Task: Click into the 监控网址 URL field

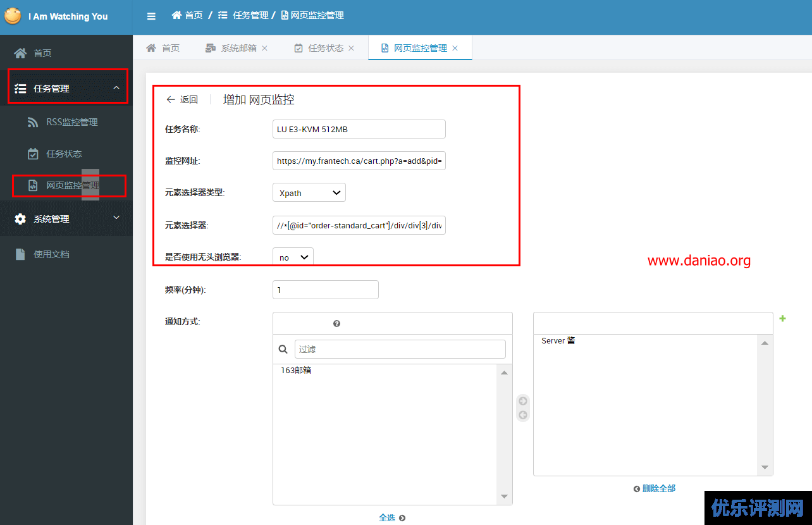Action: pos(359,161)
